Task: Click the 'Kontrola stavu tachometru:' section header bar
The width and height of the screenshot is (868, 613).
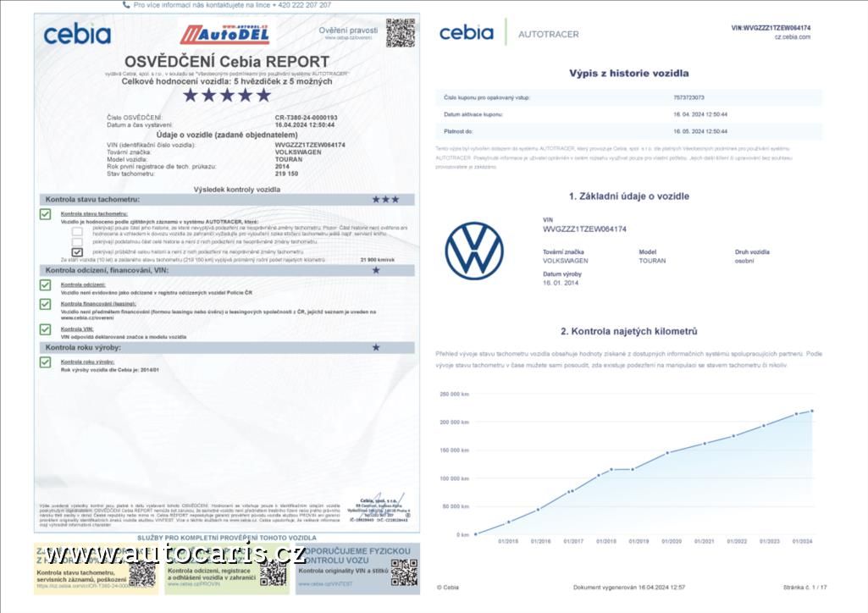Action: pyautogui.click(x=227, y=199)
